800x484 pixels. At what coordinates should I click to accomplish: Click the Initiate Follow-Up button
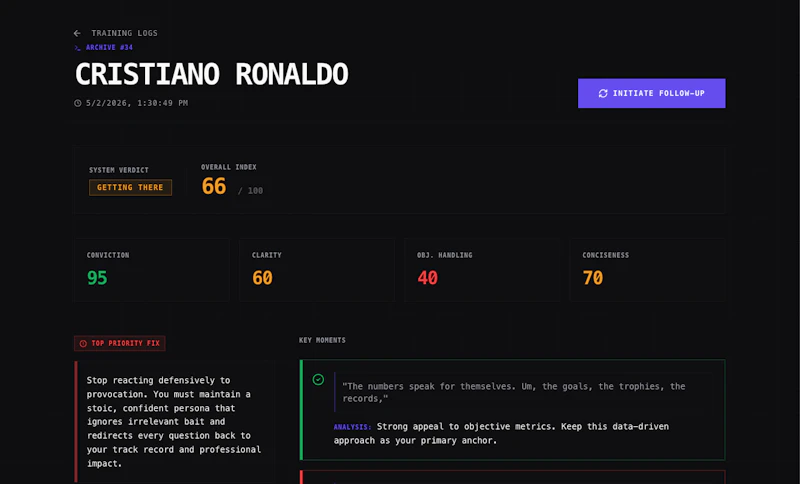point(652,93)
